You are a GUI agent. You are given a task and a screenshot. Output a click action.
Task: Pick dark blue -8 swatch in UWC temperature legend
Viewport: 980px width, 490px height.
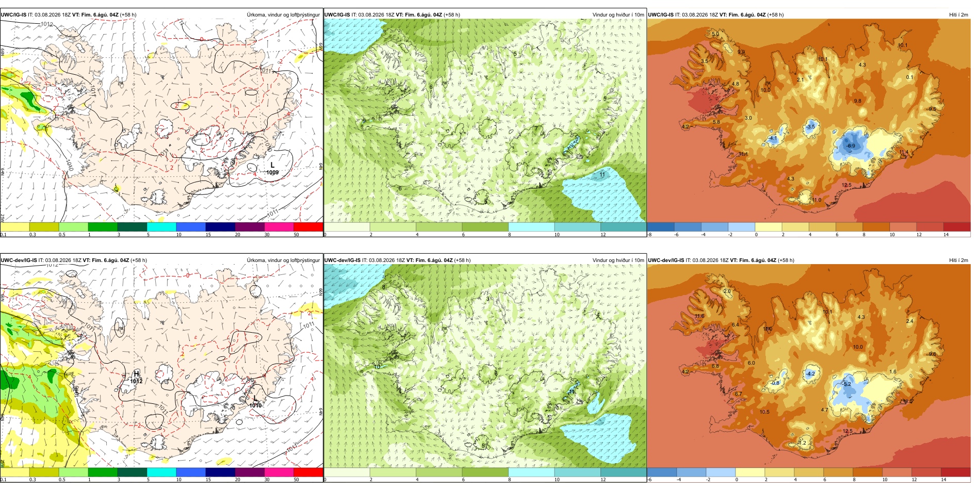[660, 226]
